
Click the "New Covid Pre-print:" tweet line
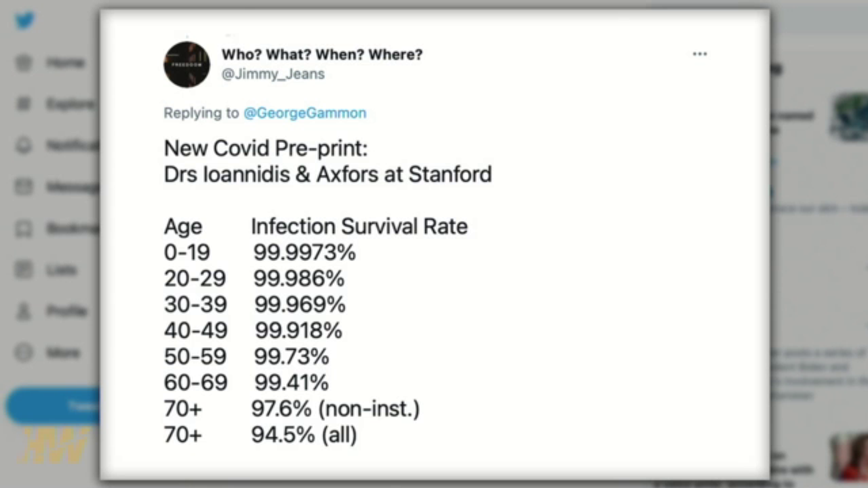[265, 148]
